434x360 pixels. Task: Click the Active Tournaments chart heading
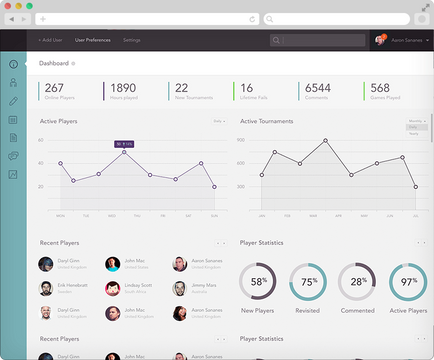pyautogui.click(x=267, y=121)
